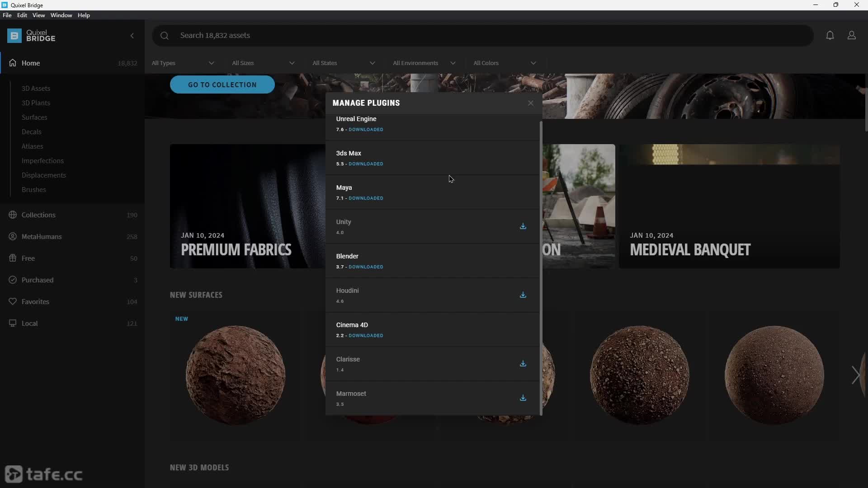Click the user profile account icon
This screenshot has width=868, height=488.
coord(851,34)
